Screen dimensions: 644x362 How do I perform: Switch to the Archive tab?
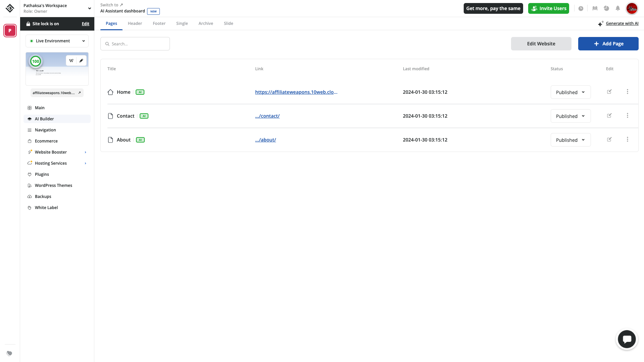pyautogui.click(x=205, y=23)
